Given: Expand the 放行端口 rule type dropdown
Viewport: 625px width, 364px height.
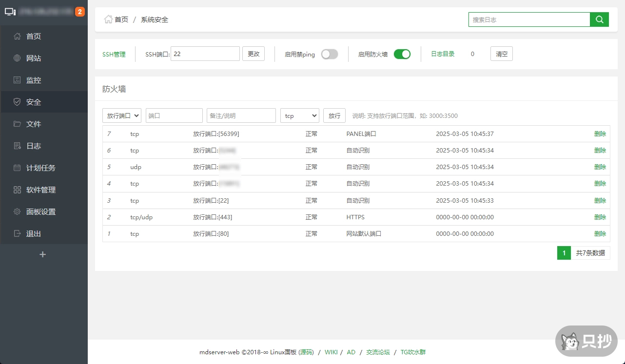Looking at the screenshot, I should coord(122,115).
